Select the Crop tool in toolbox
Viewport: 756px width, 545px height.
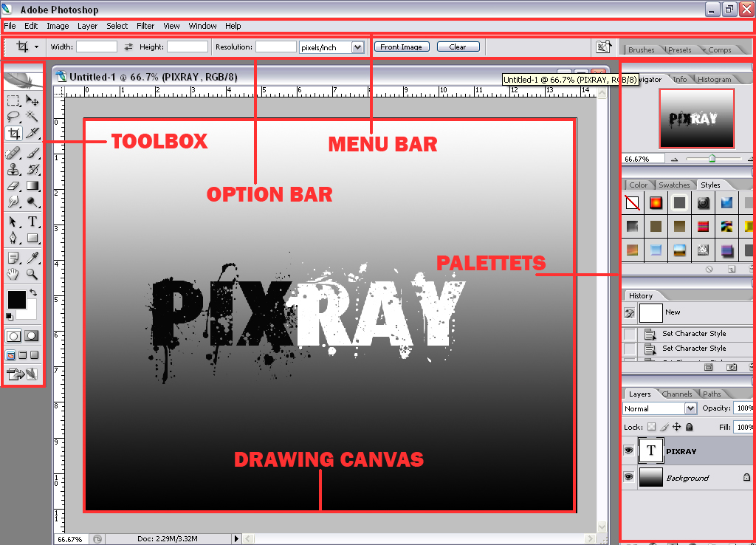click(x=14, y=133)
